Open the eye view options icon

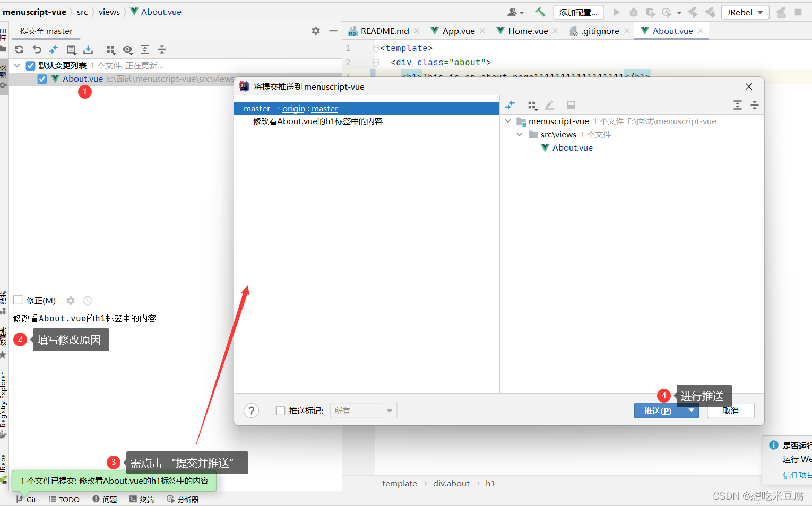point(127,49)
